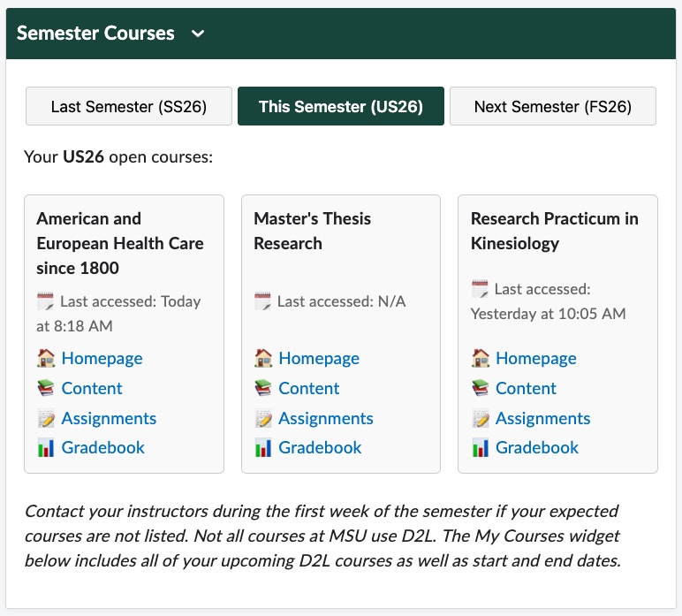
Task: Open Assignments link for Research Practicum in Kinesiology
Action: pyautogui.click(x=542, y=418)
